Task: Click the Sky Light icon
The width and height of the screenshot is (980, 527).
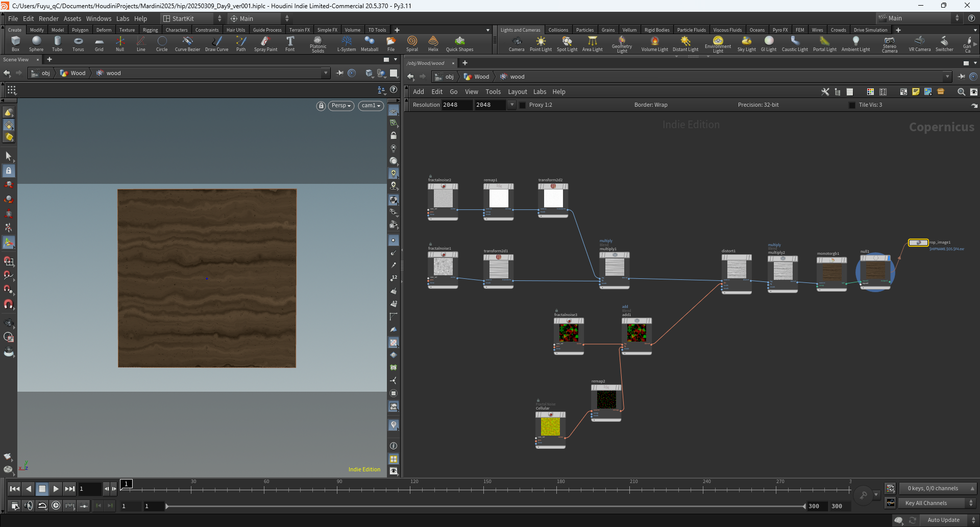Action: tap(746, 43)
